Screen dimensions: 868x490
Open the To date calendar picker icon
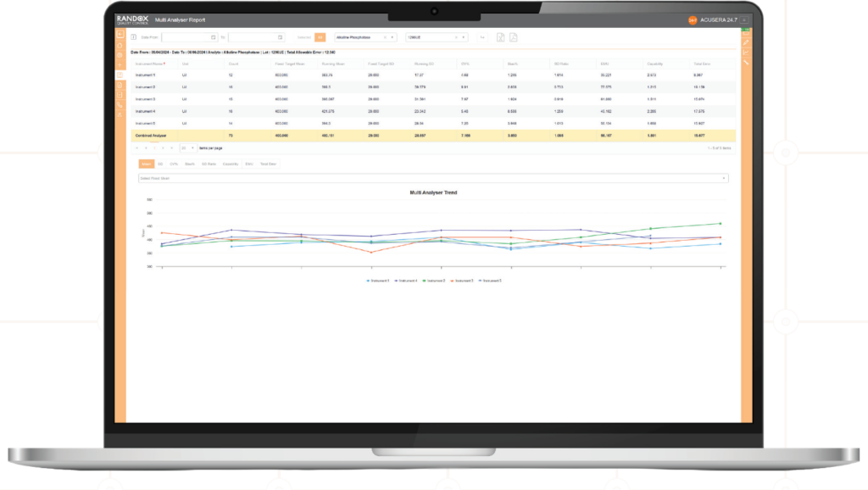point(280,37)
